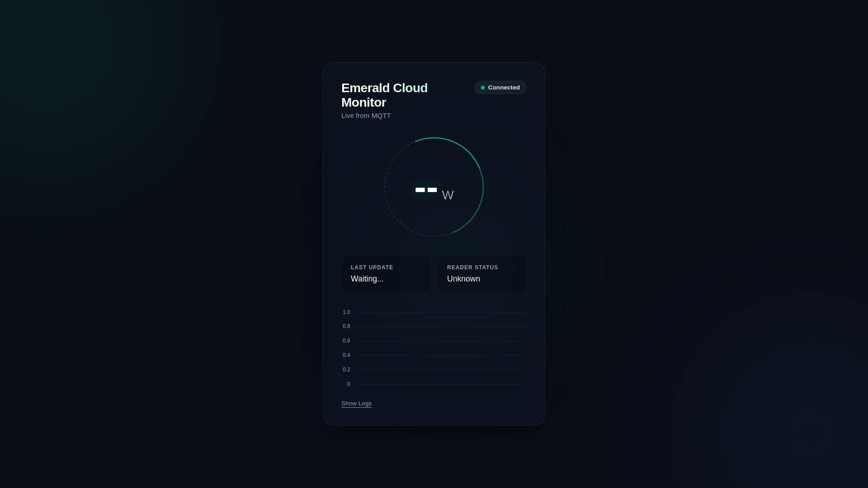Click the 0.2 chart axis label
This screenshot has height=488, width=868.
click(x=346, y=370)
